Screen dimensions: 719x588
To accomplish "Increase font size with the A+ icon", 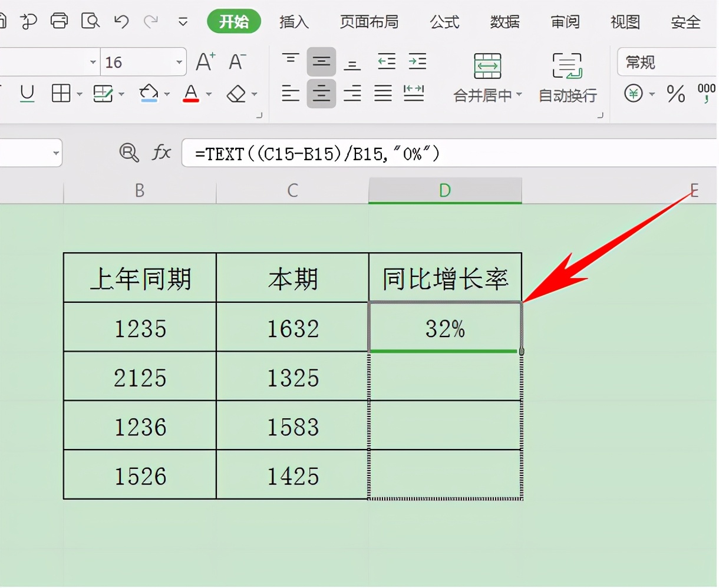I will pyautogui.click(x=204, y=61).
